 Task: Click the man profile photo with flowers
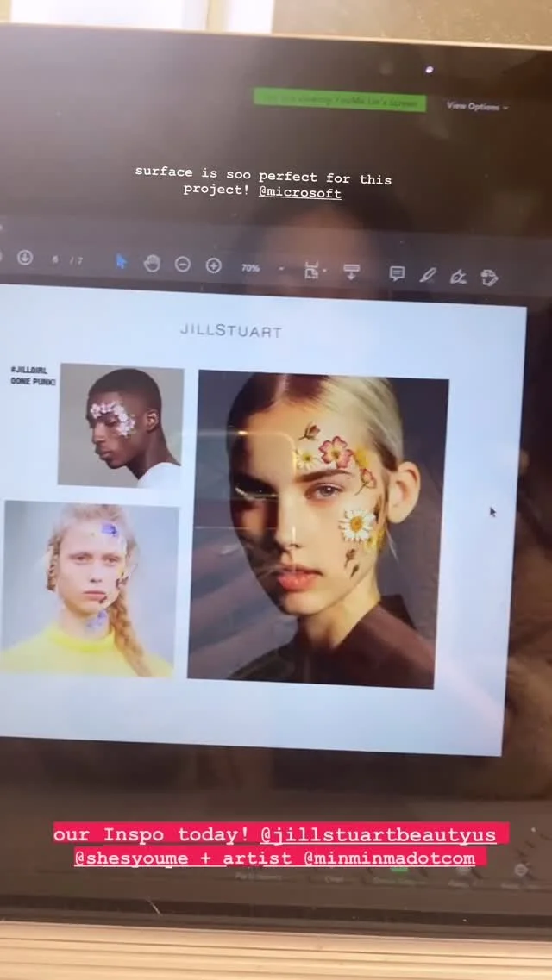point(121,425)
